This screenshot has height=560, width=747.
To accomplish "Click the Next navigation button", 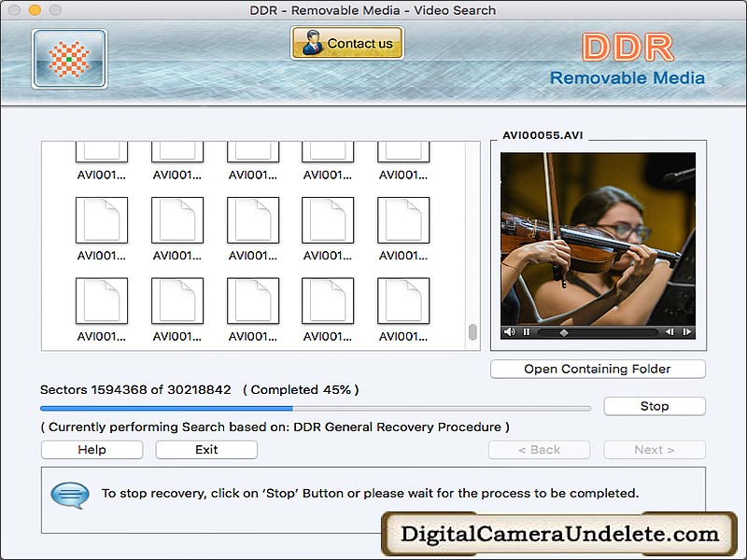I will (654, 449).
